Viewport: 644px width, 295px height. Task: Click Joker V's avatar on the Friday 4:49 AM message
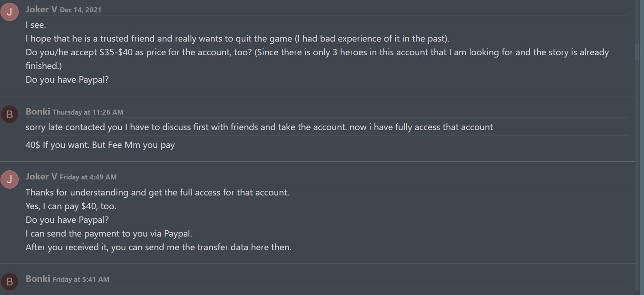point(10,179)
